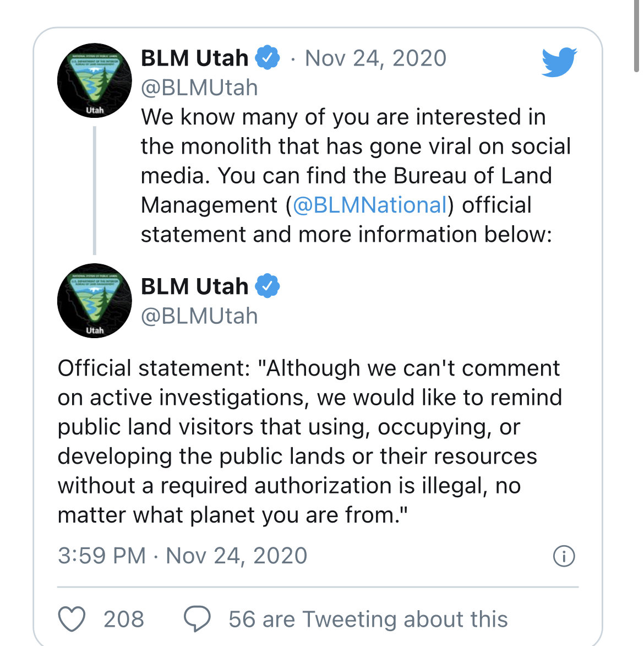Click the page scrollbar thumb
This screenshot has height=646, width=644.
click(637, 36)
